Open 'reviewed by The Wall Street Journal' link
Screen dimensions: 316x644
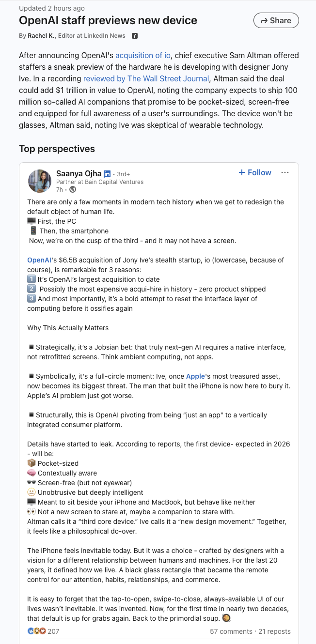(x=146, y=78)
